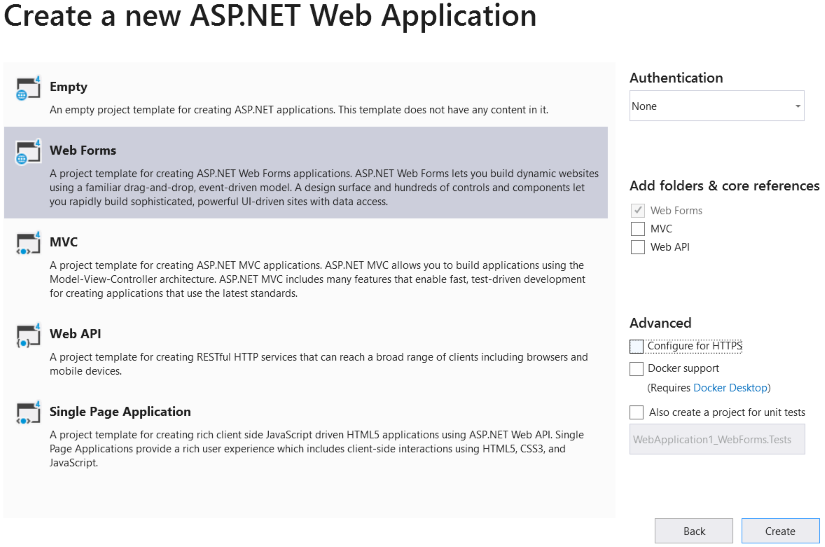Click the Add folders & core references heading
The height and width of the screenshot is (547, 825).
(x=725, y=186)
